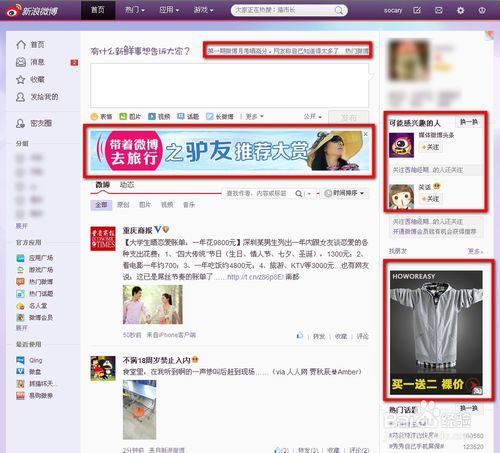Switch to the 微博 feed tab
Screen dimensions: 500x453
coord(102,185)
